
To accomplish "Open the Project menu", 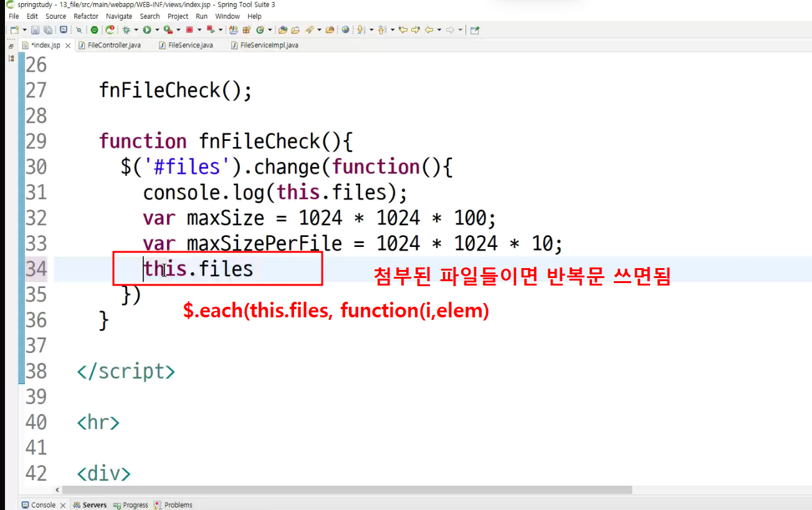I will pyautogui.click(x=178, y=16).
